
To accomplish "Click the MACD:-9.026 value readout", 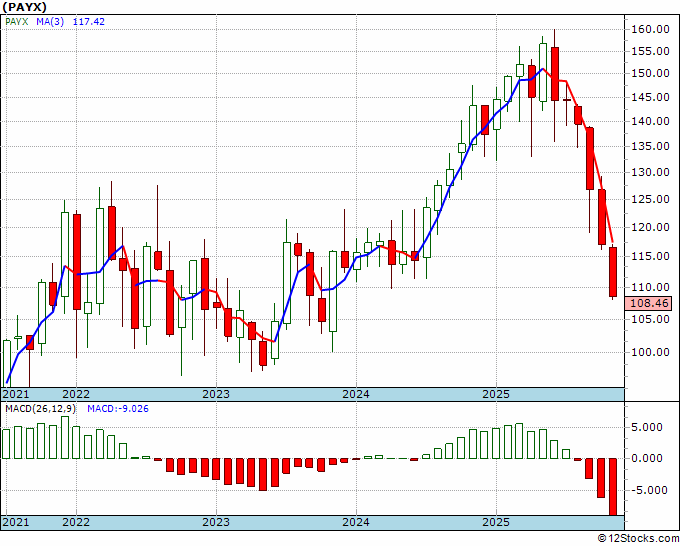I will pos(118,409).
